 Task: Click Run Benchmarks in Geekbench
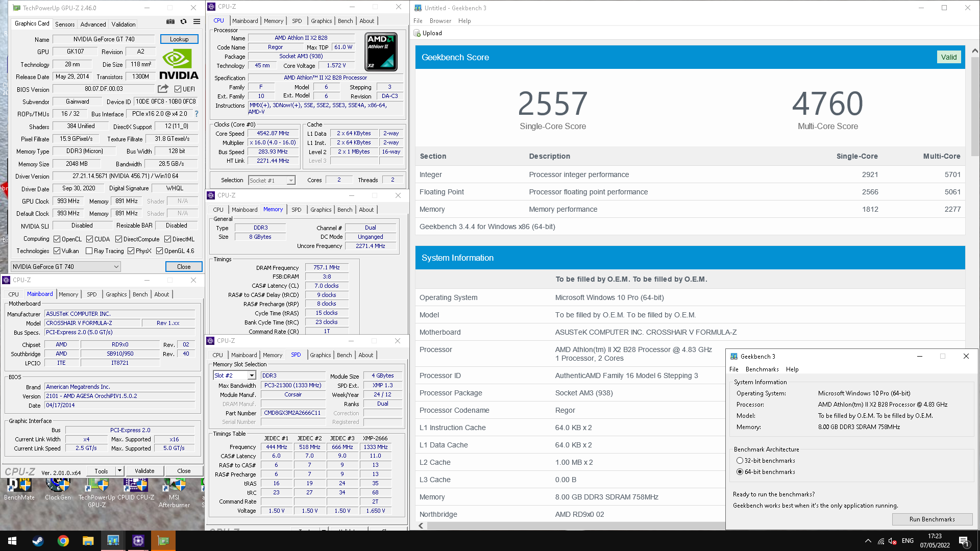click(x=932, y=519)
